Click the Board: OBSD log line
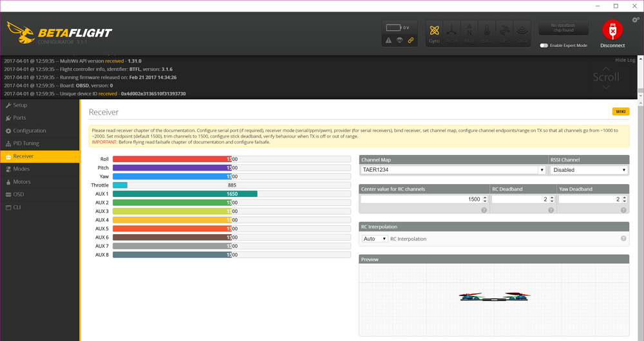Viewport: 644px width, 341px height. click(59, 86)
